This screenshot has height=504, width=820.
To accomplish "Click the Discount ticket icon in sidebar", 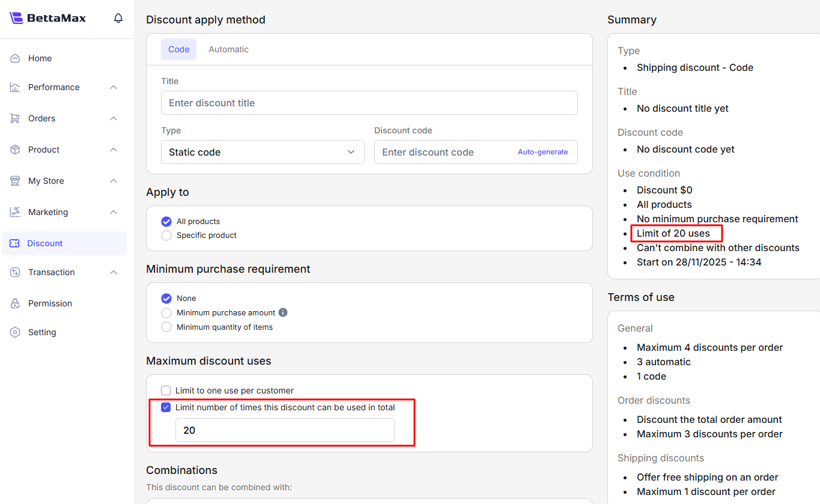I will coord(14,243).
